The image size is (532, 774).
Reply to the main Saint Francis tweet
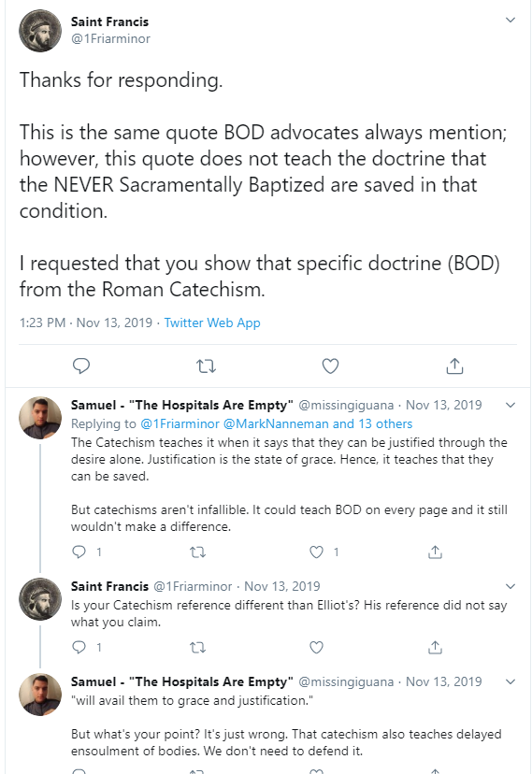click(x=81, y=365)
